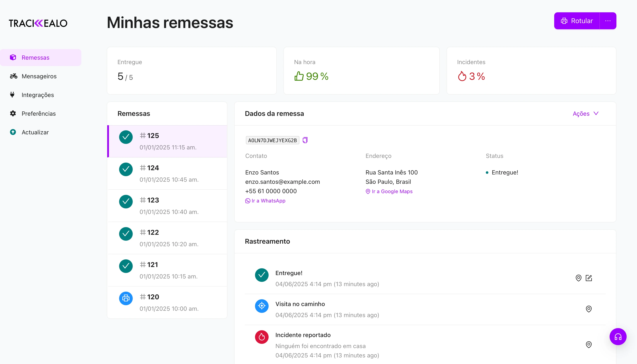This screenshot has height=364, width=637.
Task: Open Mensageiros via the bike icon
Action: (13, 76)
